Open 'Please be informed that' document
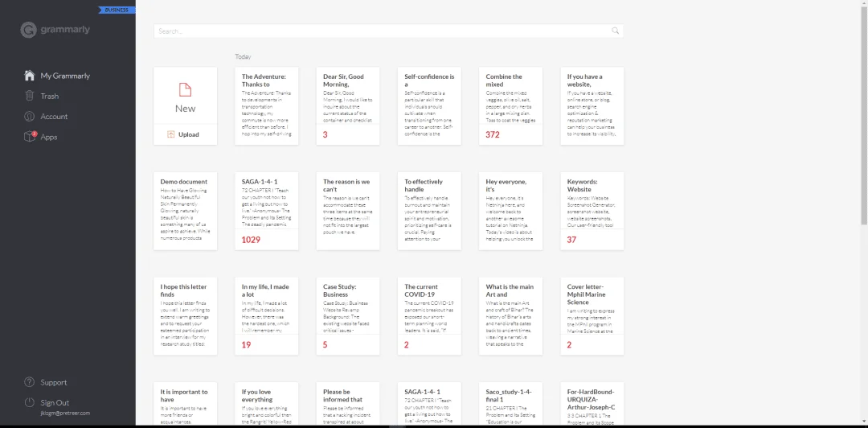Image resolution: width=868 pixels, height=428 pixels. click(x=348, y=404)
